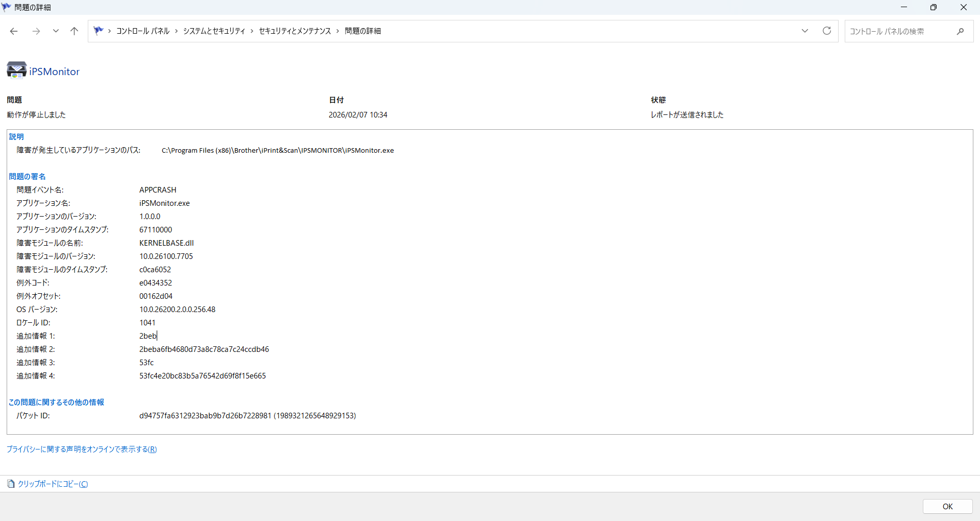Select 追加情報 1 value 2beb
The height and width of the screenshot is (521, 980).
click(148, 336)
